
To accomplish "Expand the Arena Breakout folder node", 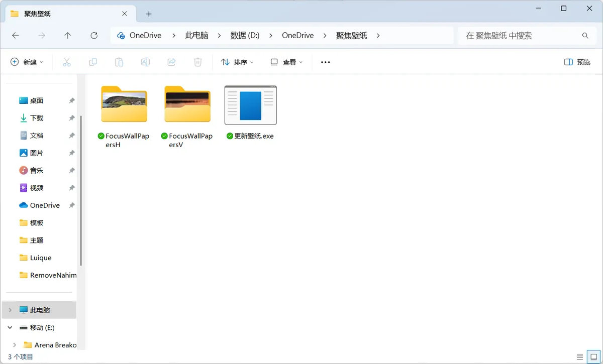I will 15,345.
